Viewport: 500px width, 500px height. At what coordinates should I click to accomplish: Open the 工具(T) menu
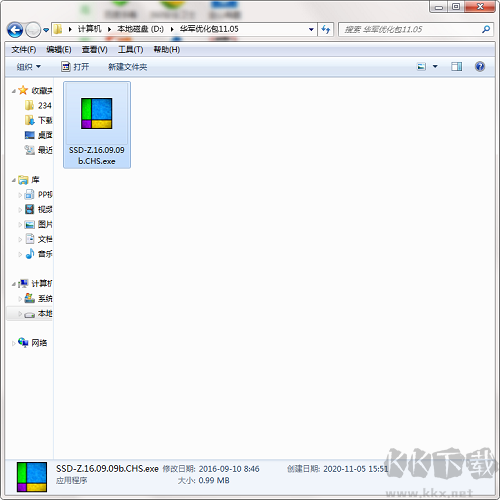(130, 50)
